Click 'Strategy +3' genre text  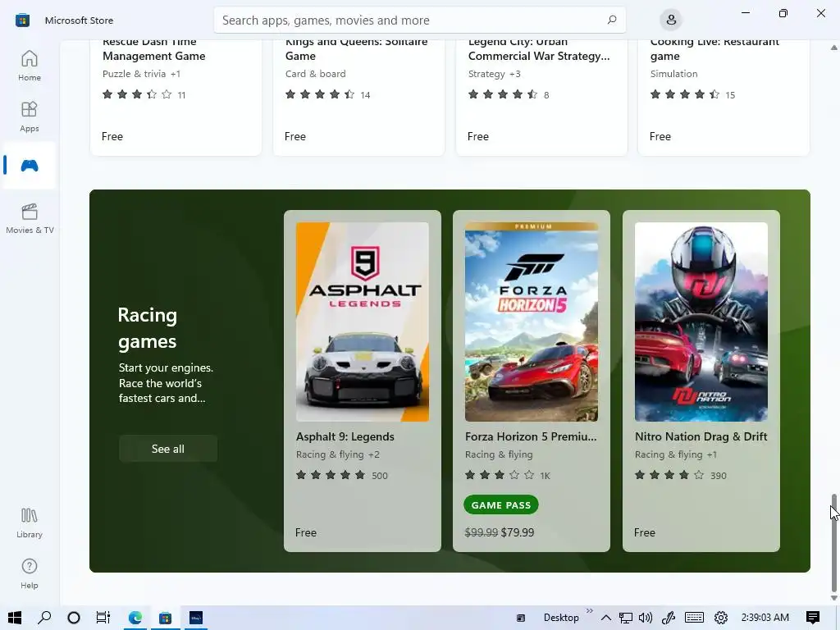click(x=495, y=74)
